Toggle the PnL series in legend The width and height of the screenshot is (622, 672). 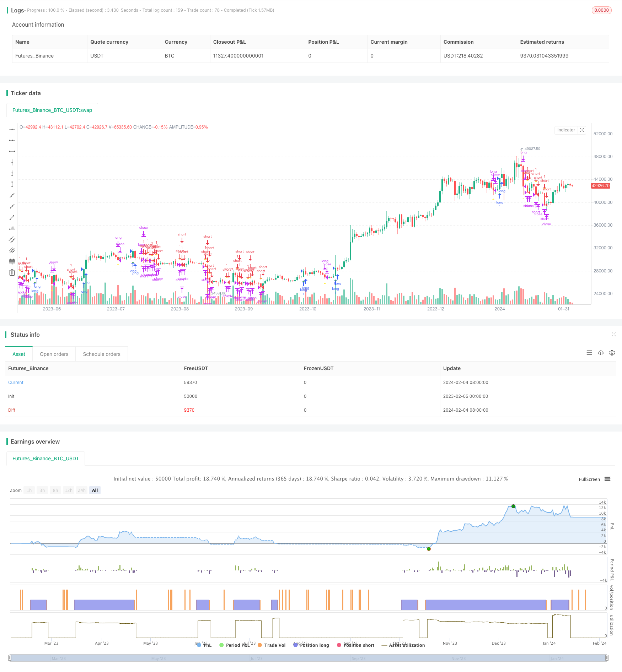(x=204, y=645)
